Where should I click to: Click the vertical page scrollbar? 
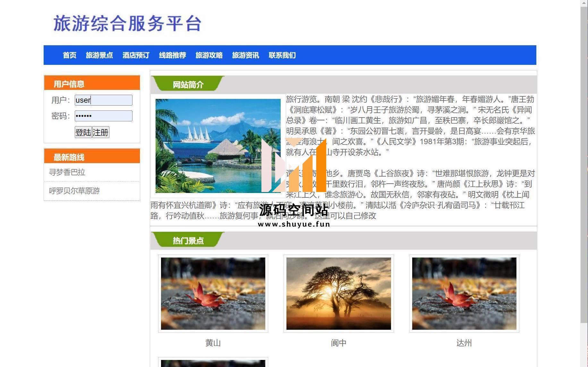(x=584, y=161)
